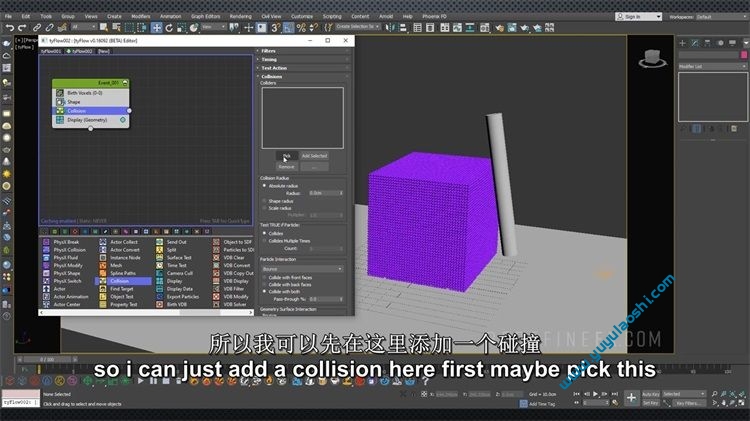Enable the Scale radius option
This screenshot has width=750, height=421.
tap(264, 207)
